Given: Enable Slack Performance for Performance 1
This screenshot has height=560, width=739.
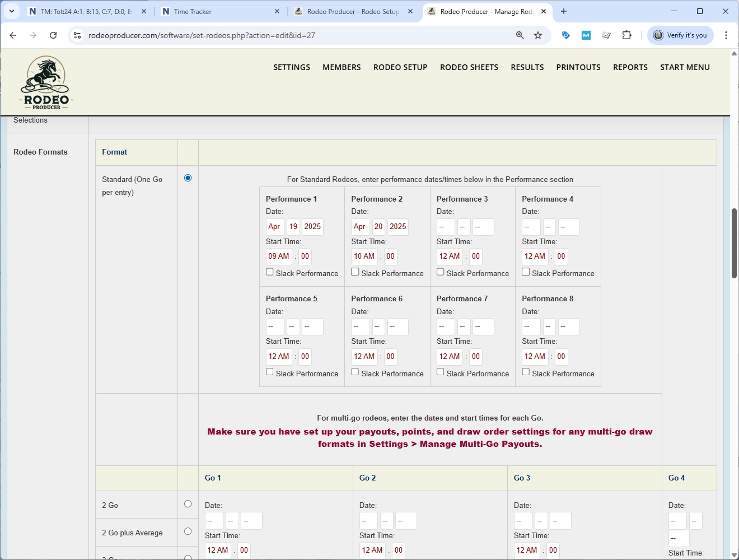Looking at the screenshot, I should tap(270, 272).
